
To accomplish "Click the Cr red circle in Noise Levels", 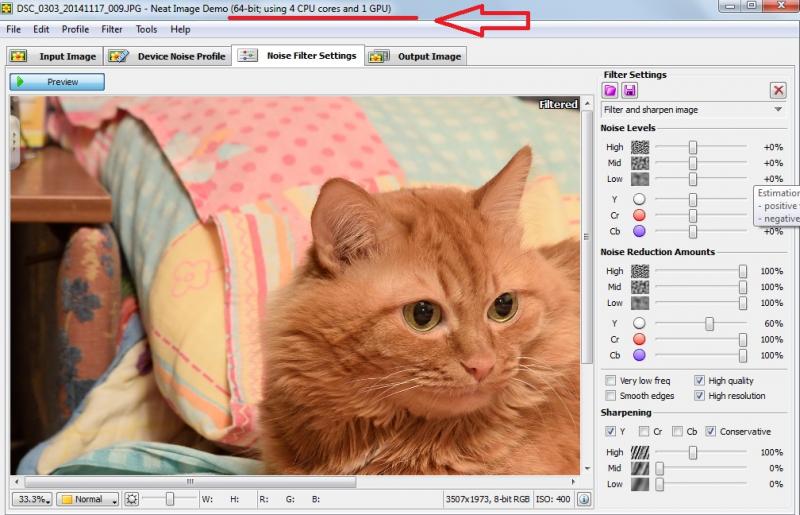I will [639, 215].
